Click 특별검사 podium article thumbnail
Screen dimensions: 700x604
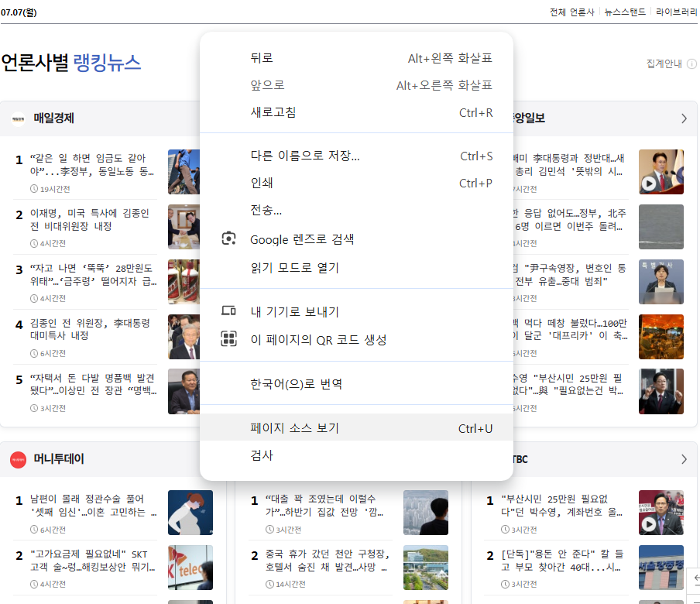click(661, 282)
